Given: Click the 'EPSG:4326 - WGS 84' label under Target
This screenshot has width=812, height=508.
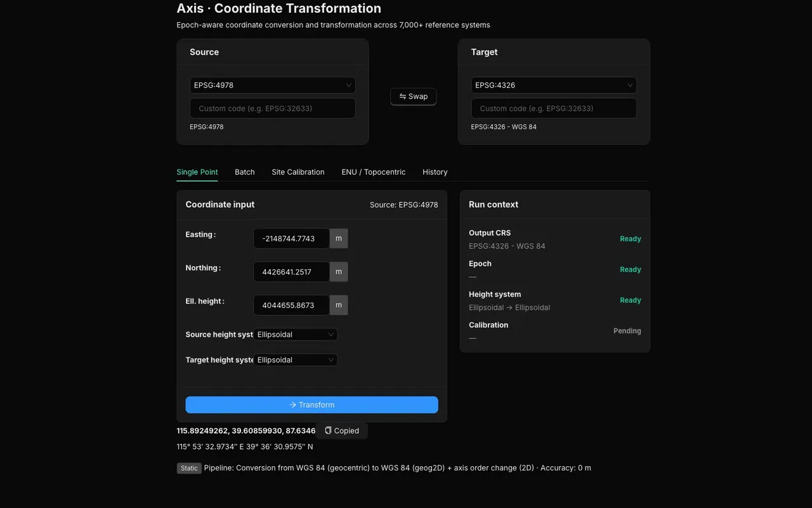Looking at the screenshot, I should pos(504,127).
